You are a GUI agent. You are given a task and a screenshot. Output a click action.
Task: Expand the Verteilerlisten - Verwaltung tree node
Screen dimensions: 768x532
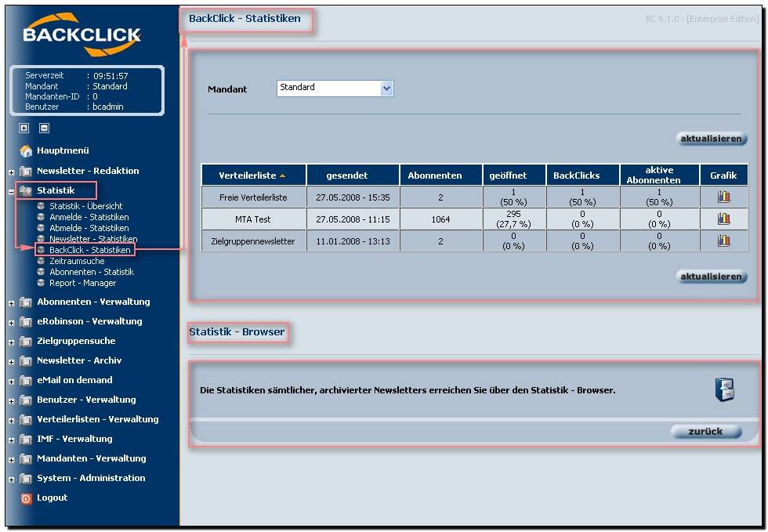[11, 421]
